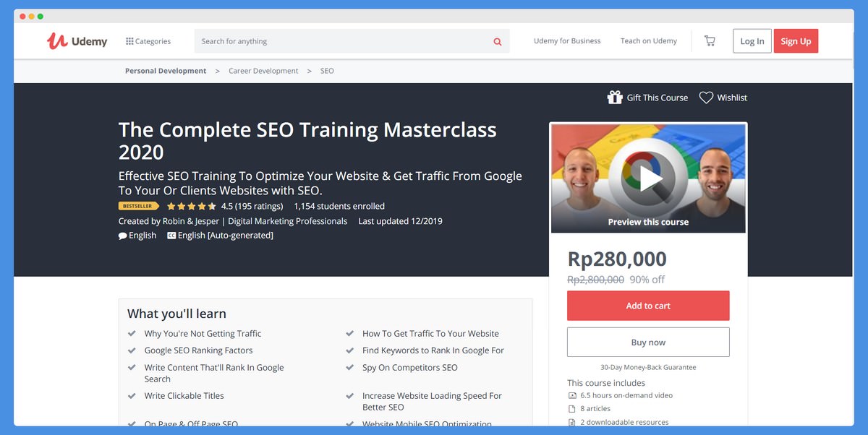Click 4.5 (195 ratings) text
868x435 pixels.
tap(252, 206)
